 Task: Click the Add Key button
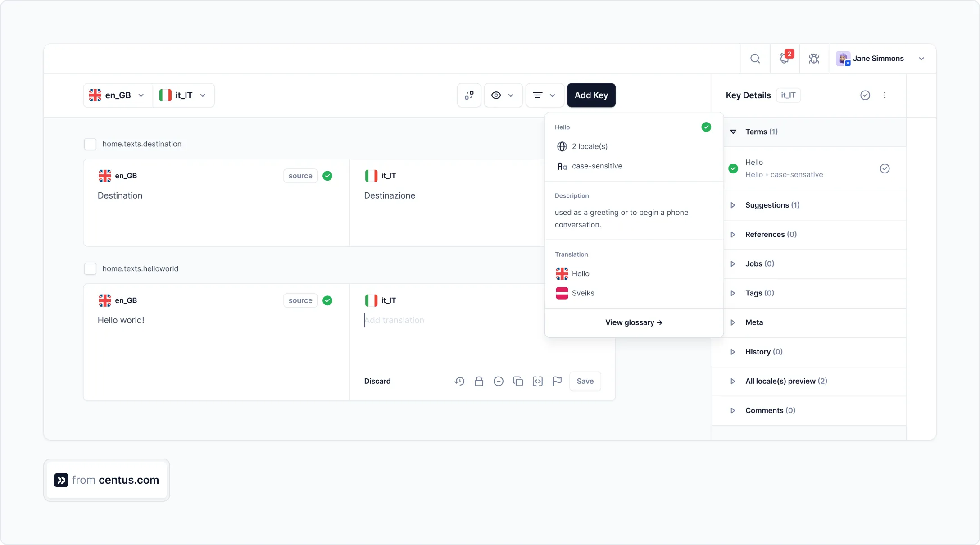point(591,95)
